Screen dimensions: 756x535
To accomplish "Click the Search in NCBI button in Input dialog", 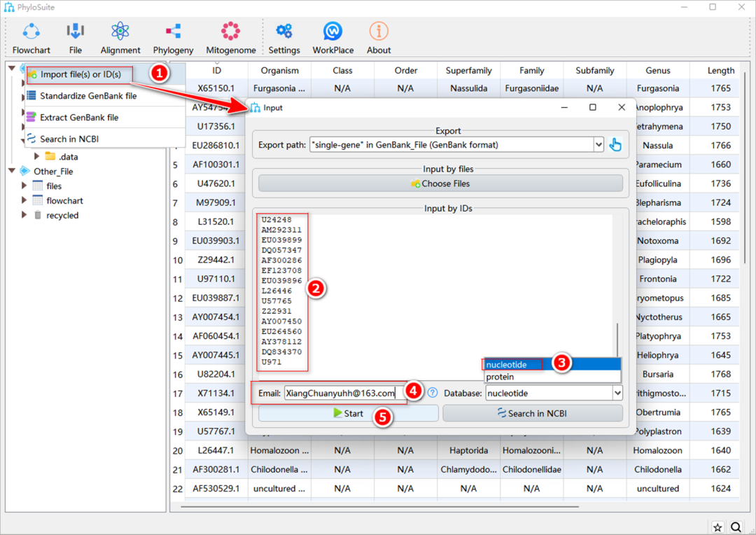I will [532, 413].
